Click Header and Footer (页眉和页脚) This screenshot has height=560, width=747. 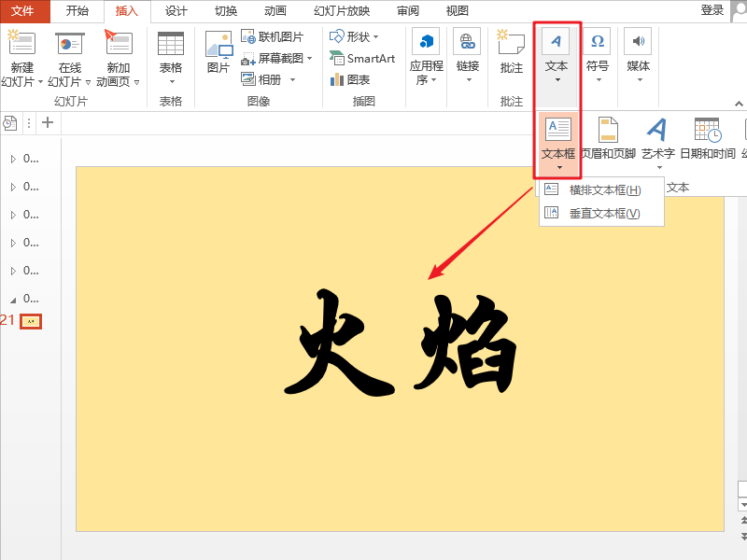pos(609,138)
